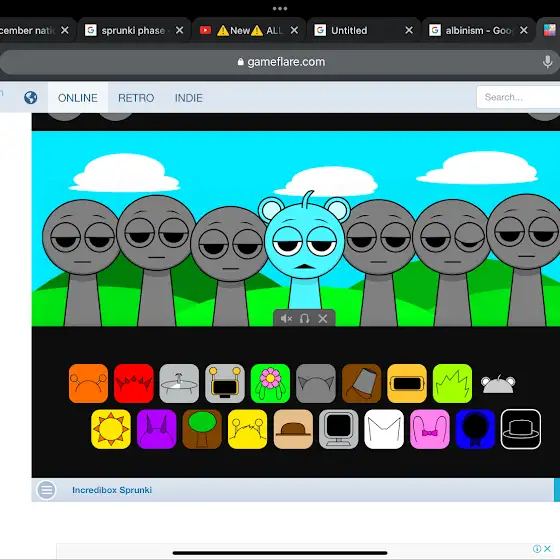
Task: Select the yellow messy hair antenna icon
Action: pos(247,429)
